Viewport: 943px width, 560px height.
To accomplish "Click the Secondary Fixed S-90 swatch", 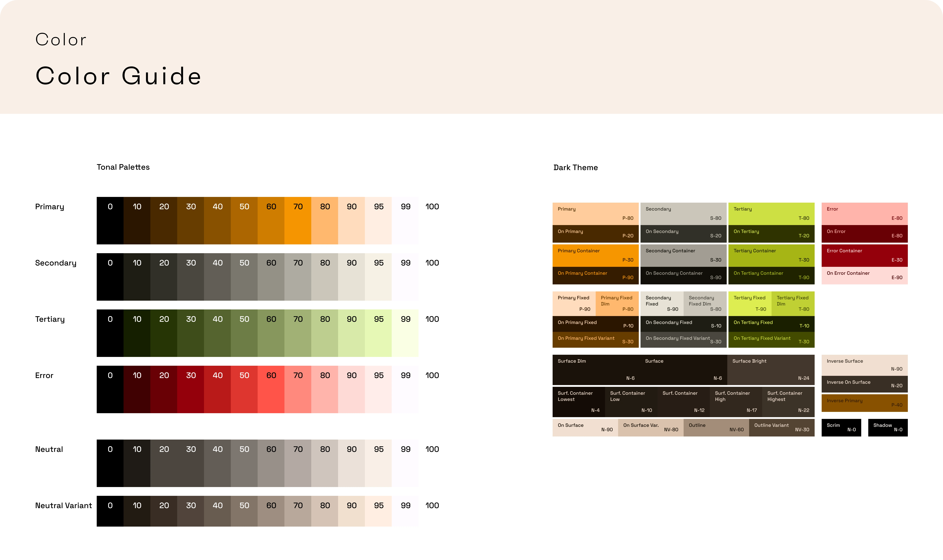I will [662, 304].
